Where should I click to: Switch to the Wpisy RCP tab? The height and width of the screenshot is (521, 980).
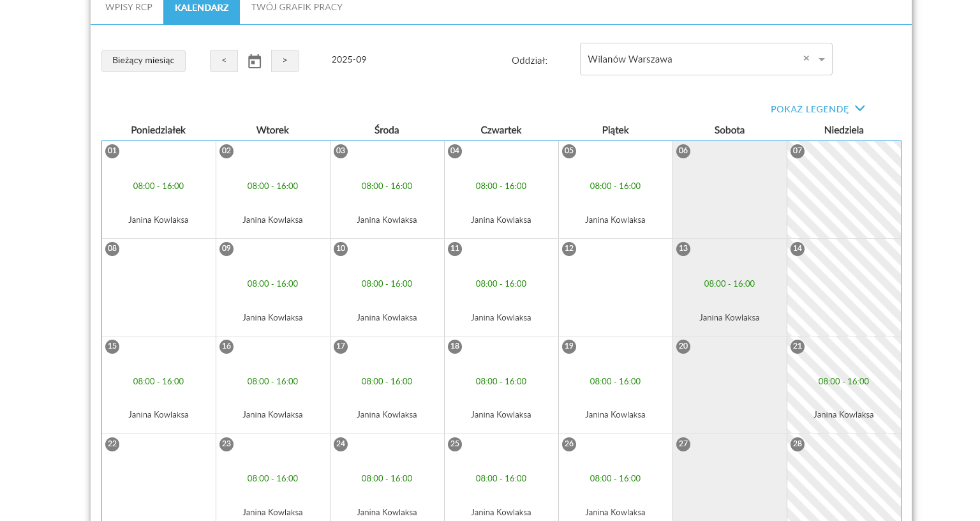[x=129, y=8]
